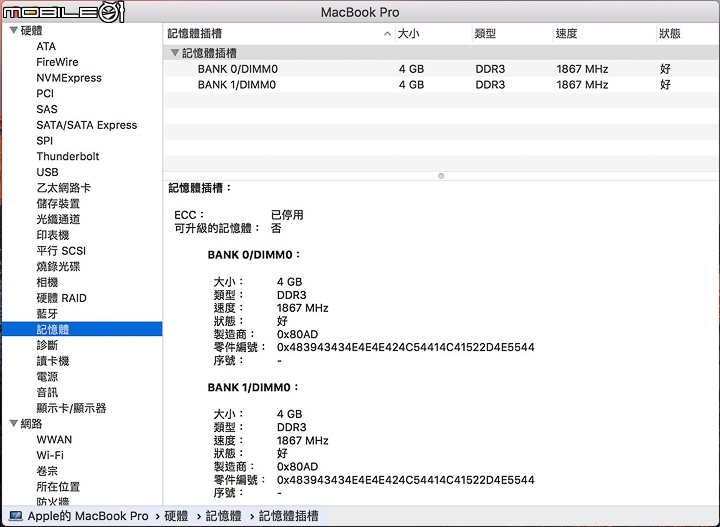Sort by the 類型 column header
This screenshot has width=720, height=527.
pyautogui.click(x=512, y=34)
